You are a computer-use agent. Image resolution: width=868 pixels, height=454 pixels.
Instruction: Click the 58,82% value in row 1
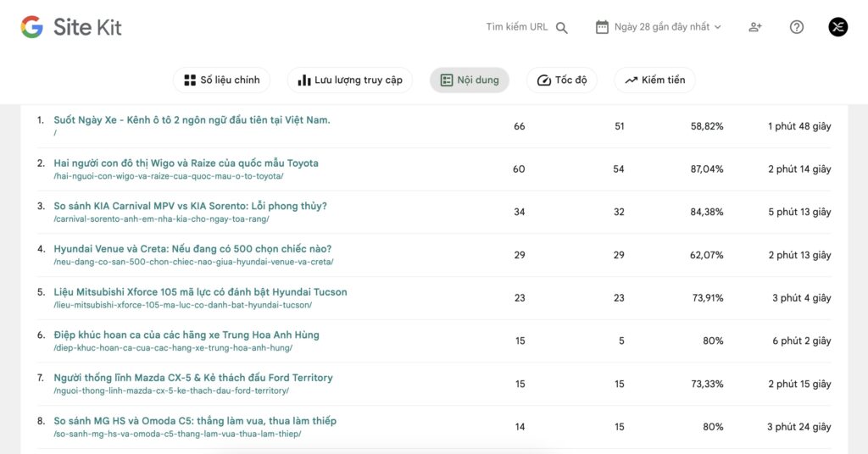706,126
